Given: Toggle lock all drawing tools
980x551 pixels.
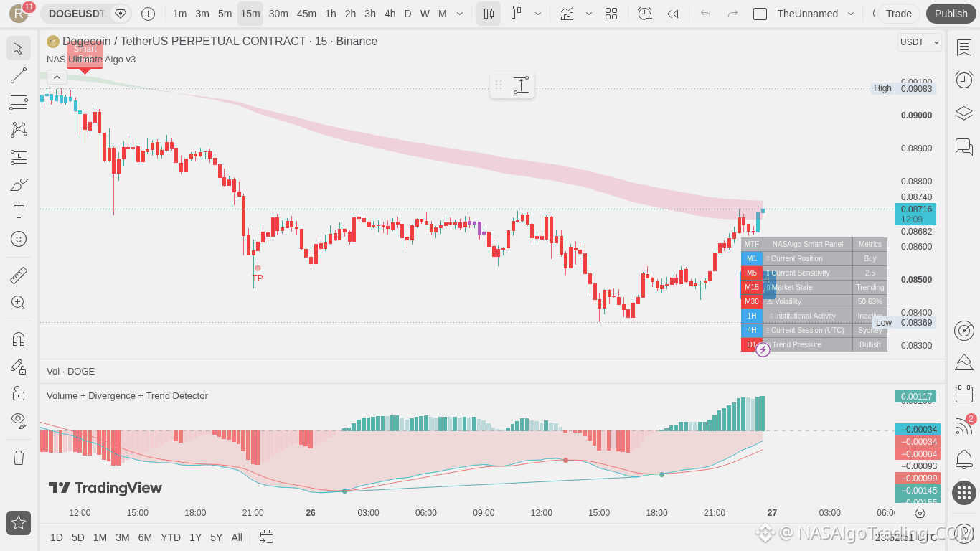Looking at the screenshot, I should coord(19,393).
